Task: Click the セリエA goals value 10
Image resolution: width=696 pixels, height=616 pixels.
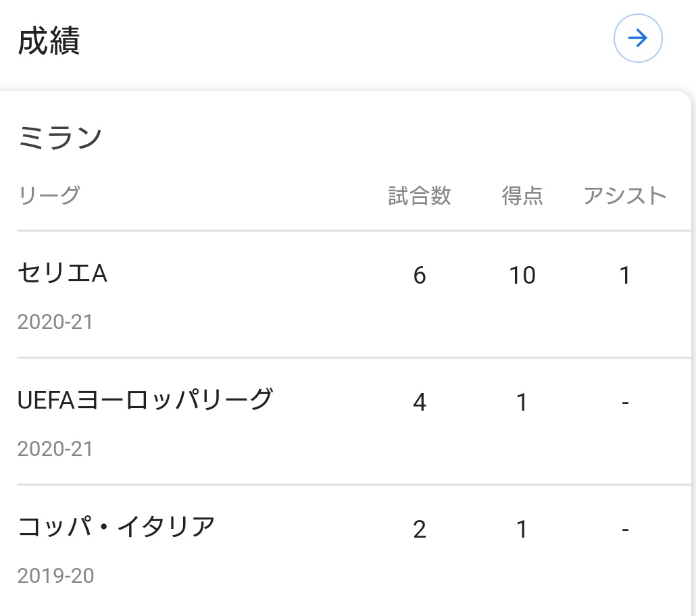Action: coord(522,275)
